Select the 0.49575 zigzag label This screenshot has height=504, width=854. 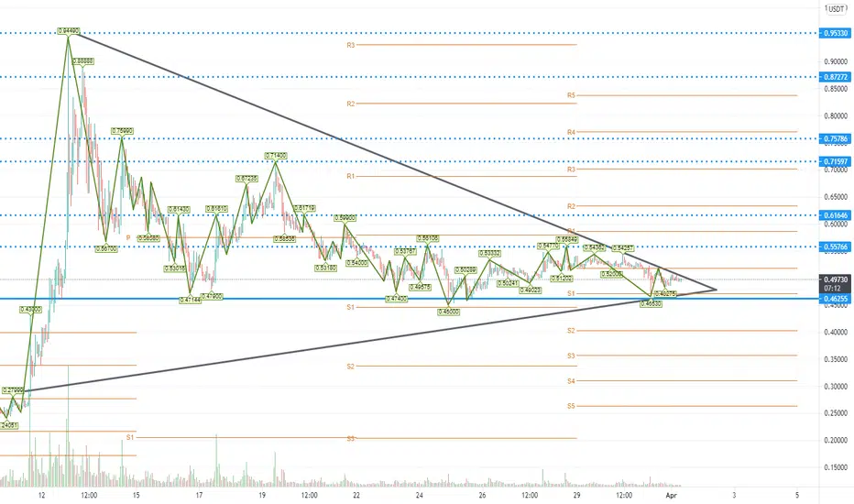[420, 287]
